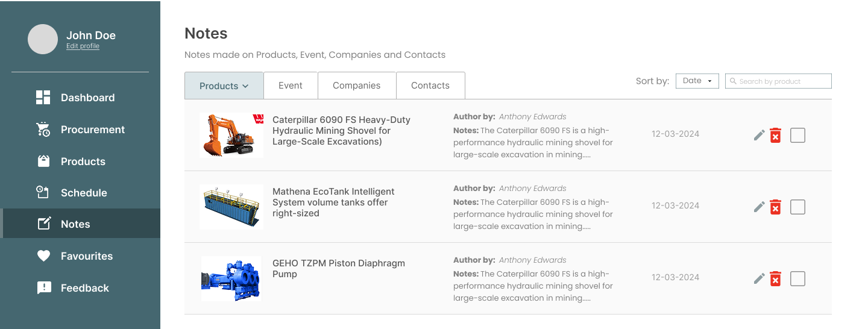Click the Products bag icon
Screen dimensions: 868x329
tap(43, 161)
